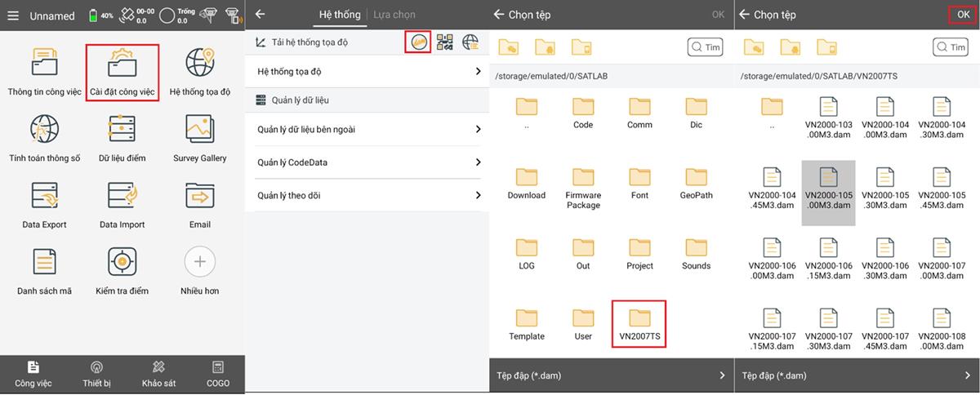Open the VN2007TS folder
Viewport: 980px width, 395px height.
pyautogui.click(x=639, y=323)
